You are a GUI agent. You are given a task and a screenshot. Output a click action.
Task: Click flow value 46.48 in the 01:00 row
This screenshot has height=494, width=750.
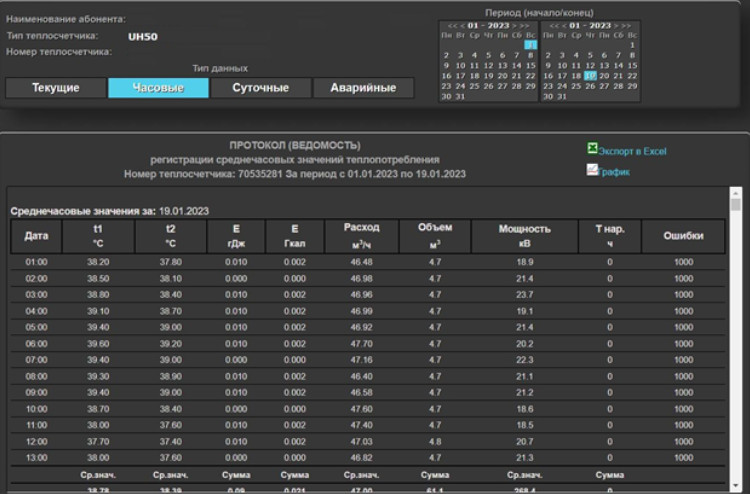point(362,262)
